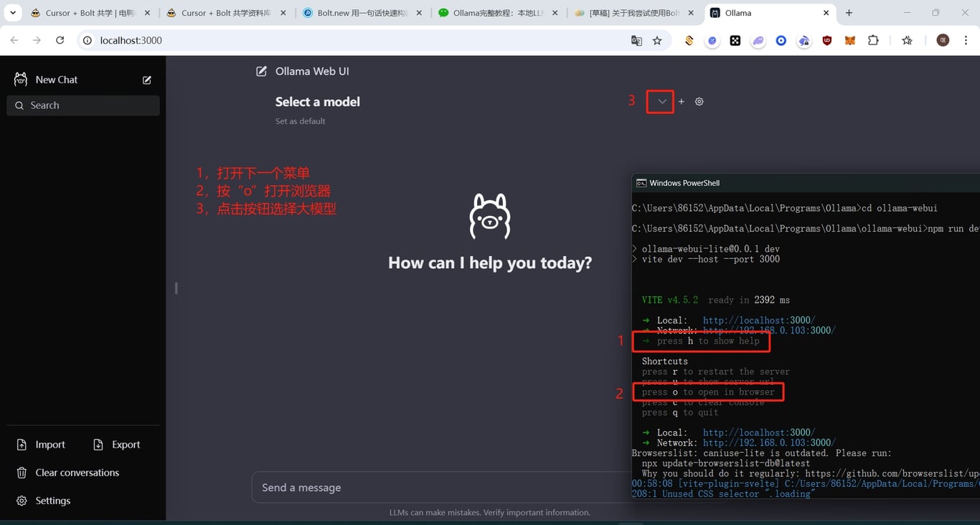Open a new browser tab
The height and width of the screenshot is (525, 980).
point(849,13)
